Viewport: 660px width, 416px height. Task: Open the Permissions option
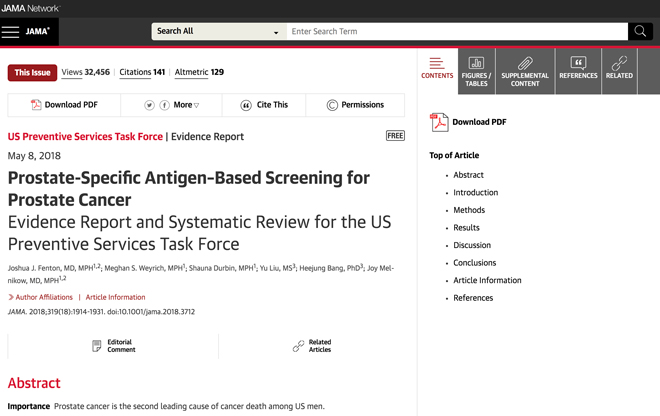coord(355,105)
